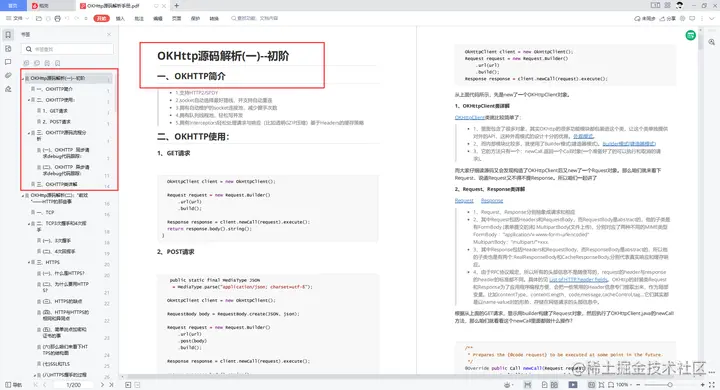This screenshot has width=720, height=390.
Task: Click the fullscreen icon in status bar
Action: pos(712,384)
